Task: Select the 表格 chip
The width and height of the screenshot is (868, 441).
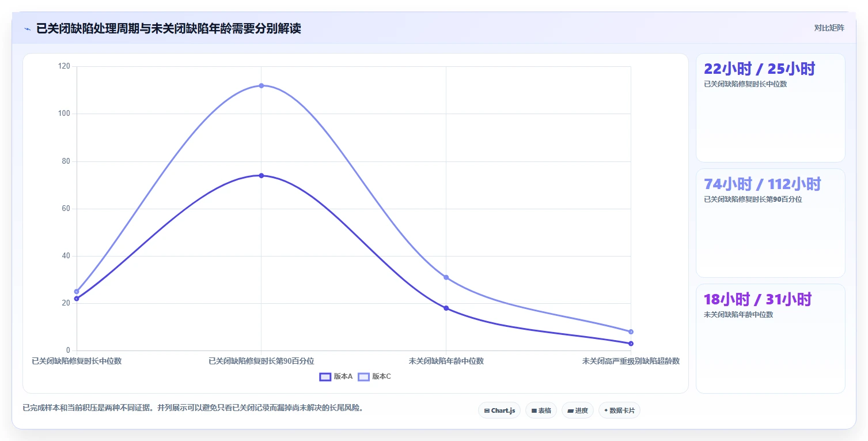Action: click(x=541, y=410)
